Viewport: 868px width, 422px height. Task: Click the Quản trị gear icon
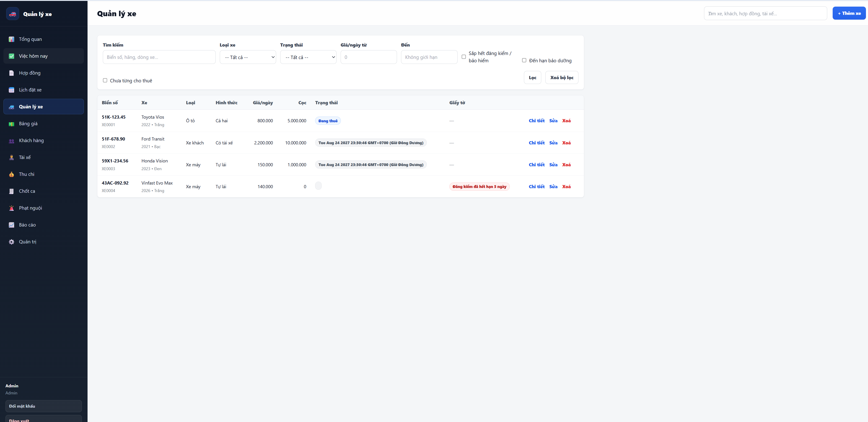(11, 242)
